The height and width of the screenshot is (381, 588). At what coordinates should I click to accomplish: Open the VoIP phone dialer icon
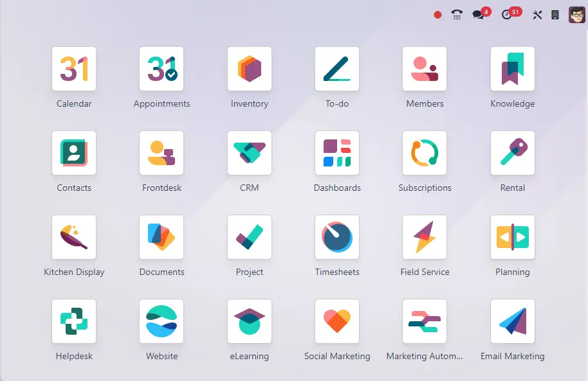[457, 15]
